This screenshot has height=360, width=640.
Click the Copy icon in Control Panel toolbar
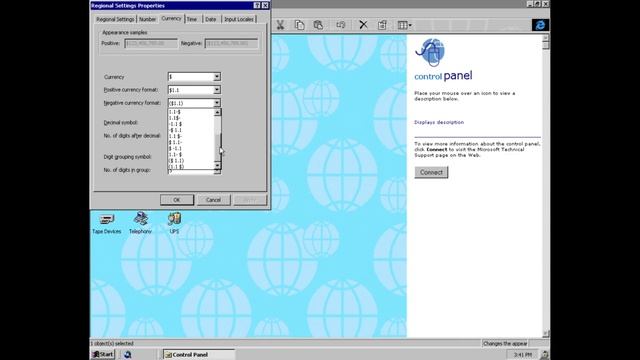tap(299, 25)
